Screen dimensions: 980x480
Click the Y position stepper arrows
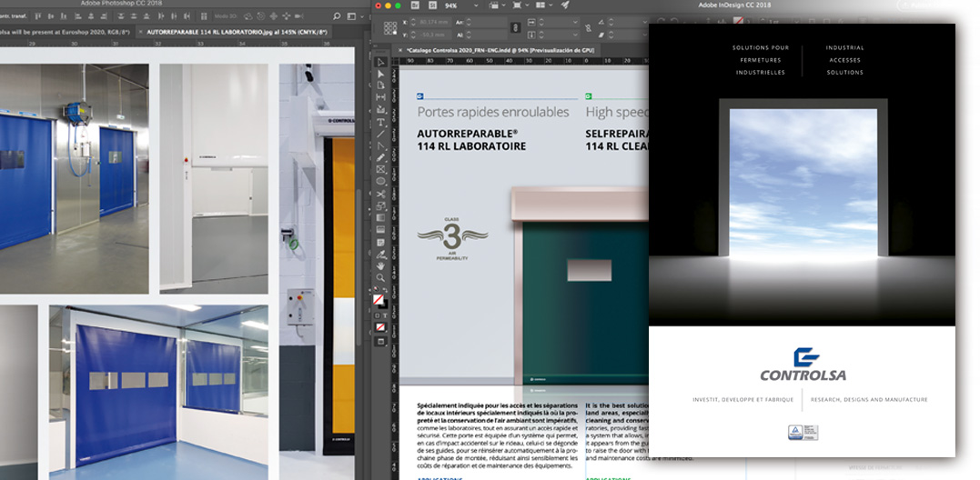click(413, 35)
